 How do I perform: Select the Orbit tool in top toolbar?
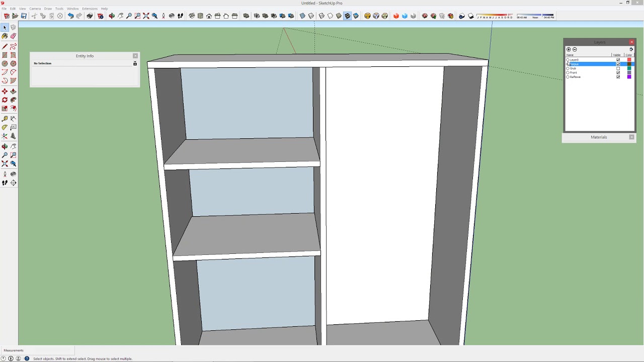[112, 16]
